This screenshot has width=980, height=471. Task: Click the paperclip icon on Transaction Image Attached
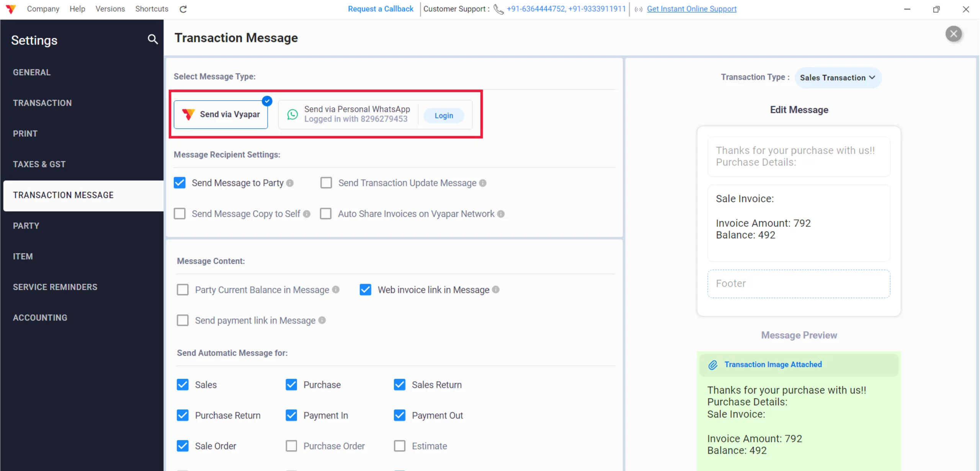(x=713, y=365)
